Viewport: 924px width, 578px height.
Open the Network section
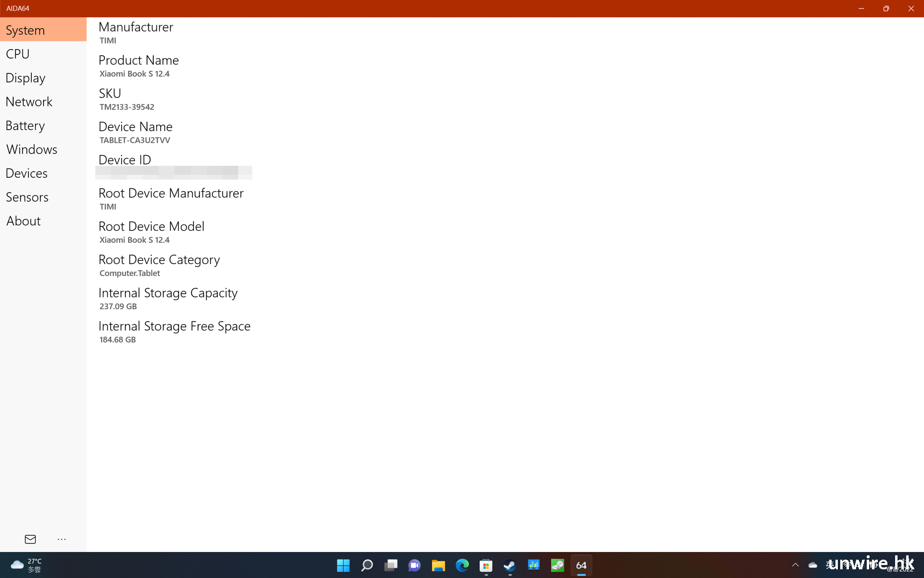tap(29, 102)
